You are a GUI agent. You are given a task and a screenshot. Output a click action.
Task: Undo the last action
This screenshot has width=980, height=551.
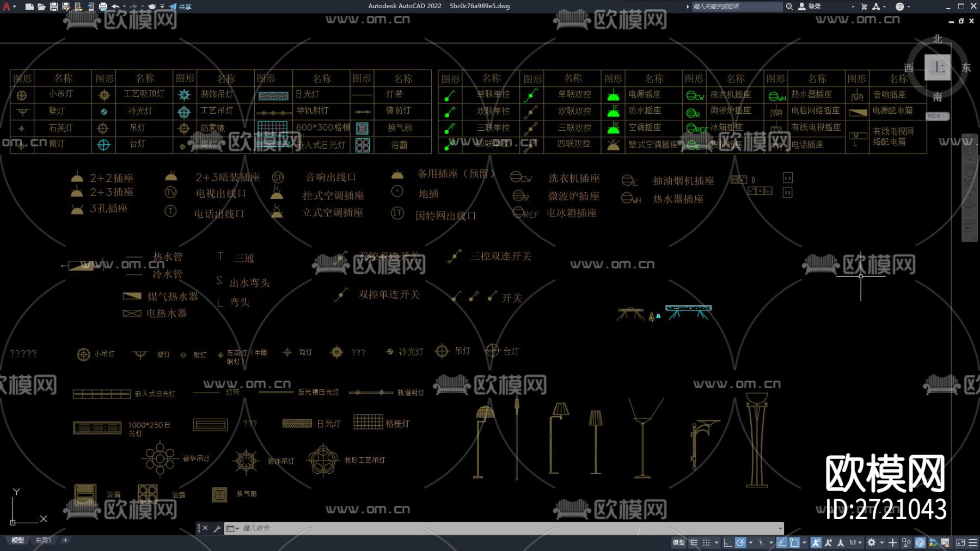[115, 7]
